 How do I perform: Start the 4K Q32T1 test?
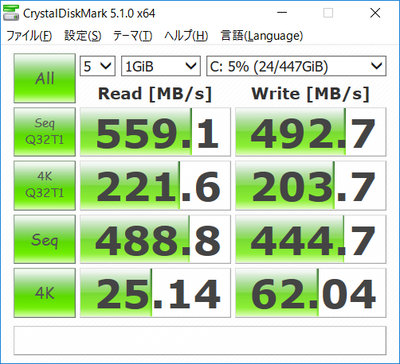(x=45, y=185)
